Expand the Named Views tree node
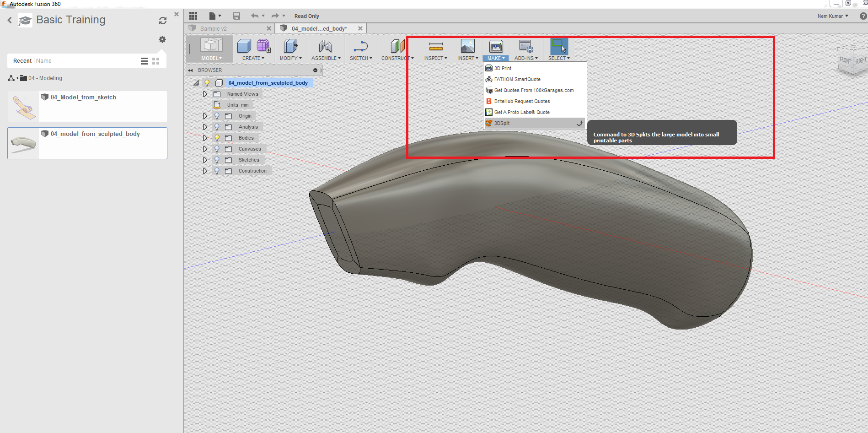 coord(205,94)
